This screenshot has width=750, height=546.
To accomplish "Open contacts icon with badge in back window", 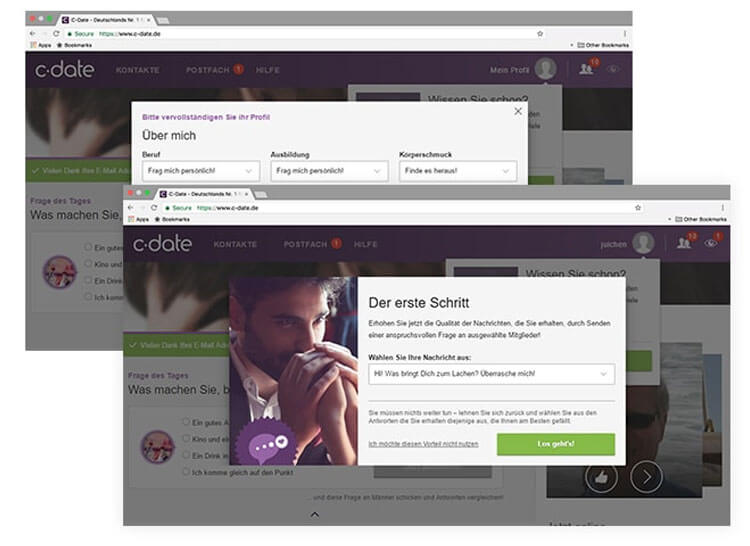I will tap(587, 69).
